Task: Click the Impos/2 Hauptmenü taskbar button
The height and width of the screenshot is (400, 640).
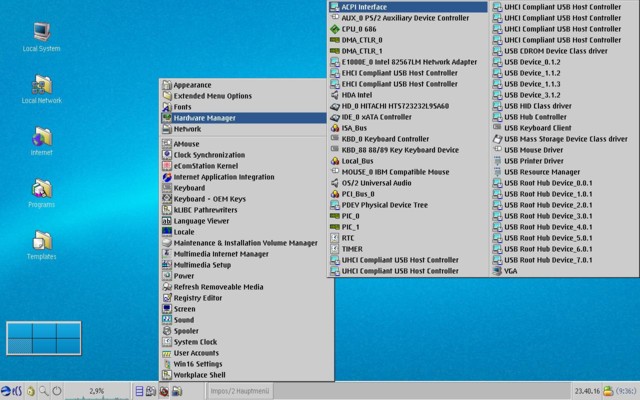Action: click(240, 391)
